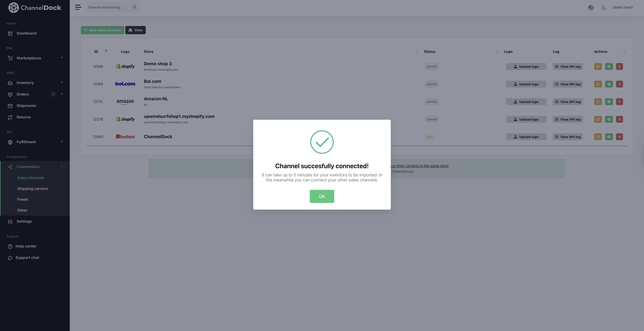Click green settings gear for Demo shop 3
Viewport: 644px width, 331px height.
click(609, 67)
